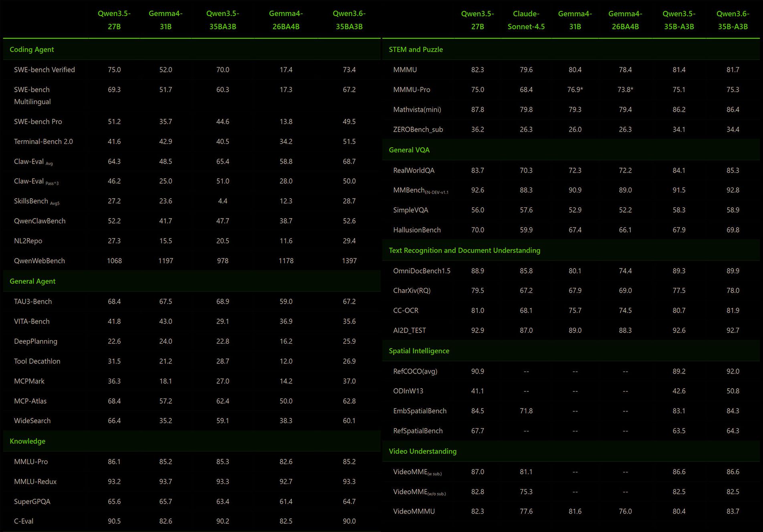Click the SWE-bench Verified row label
763x532 pixels.
pos(44,70)
